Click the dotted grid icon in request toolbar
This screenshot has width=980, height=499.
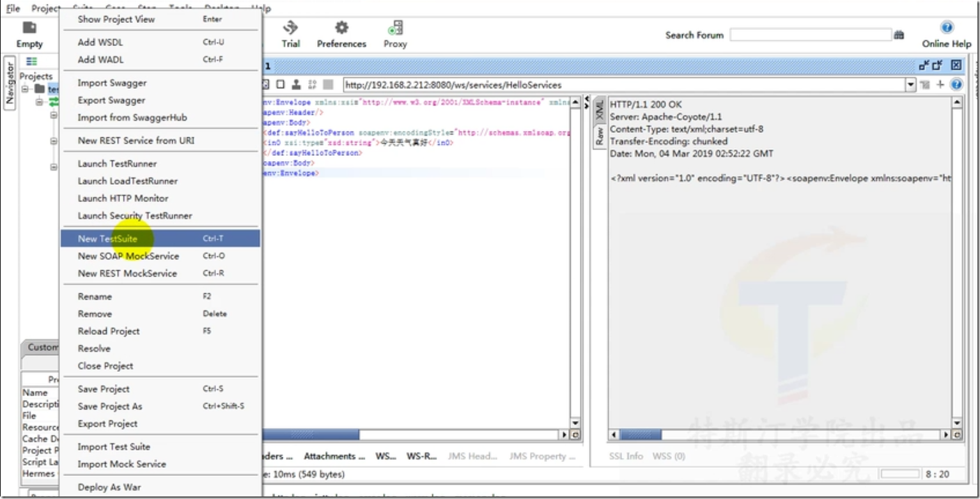pyautogui.click(x=312, y=84)
